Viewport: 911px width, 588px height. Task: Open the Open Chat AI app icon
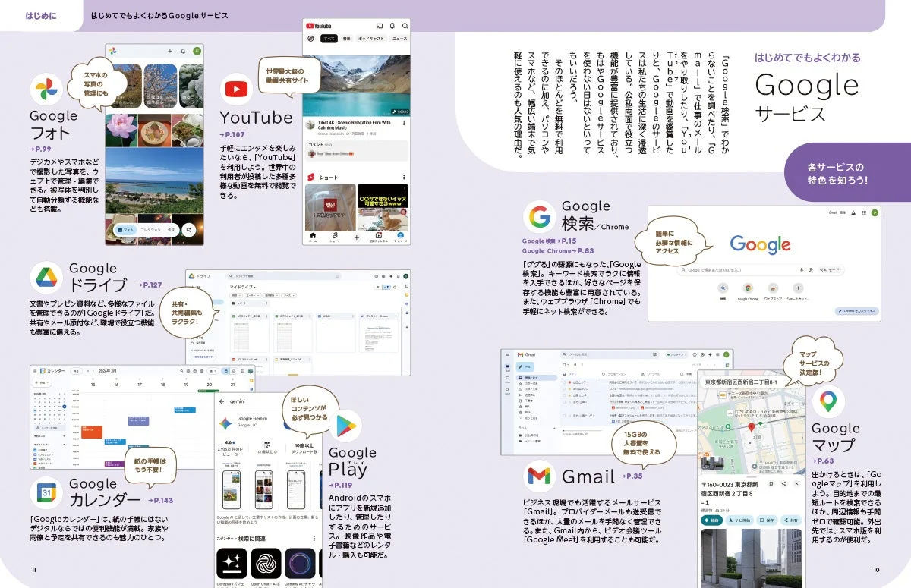coord(266,563)
